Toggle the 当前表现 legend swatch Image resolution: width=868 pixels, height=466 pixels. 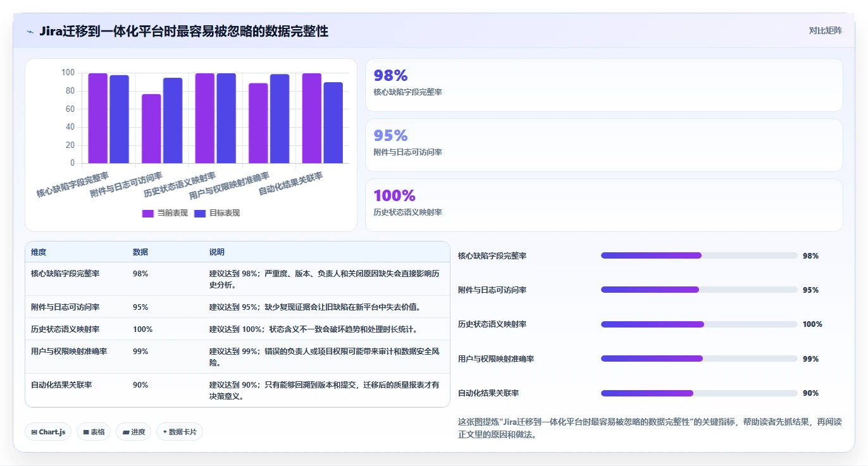coord(148,213)
